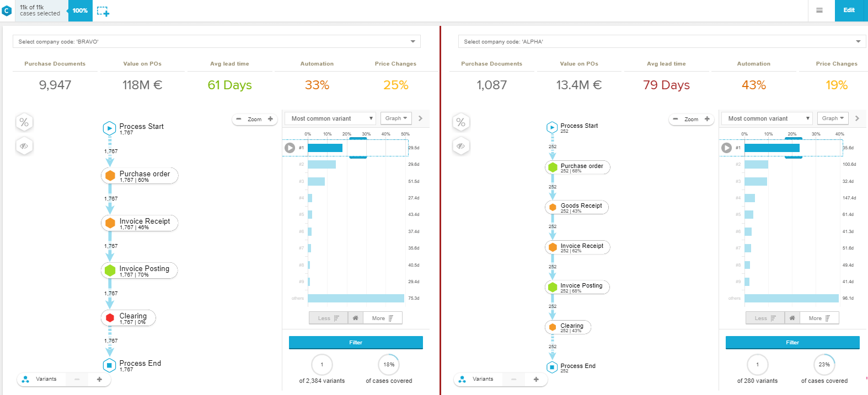Play variant #1 animation in BRAVO chart

pyautogui.click(x=290, y=148)
